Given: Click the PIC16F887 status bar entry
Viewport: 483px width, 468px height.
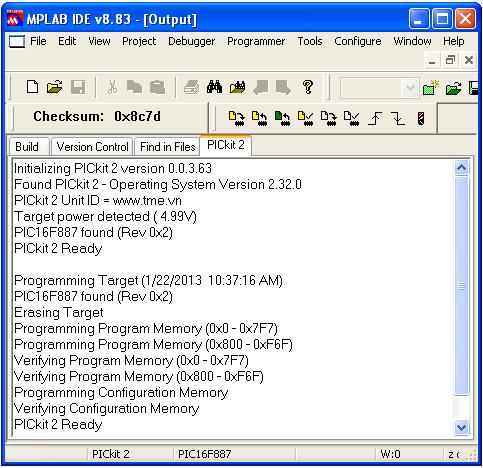Looking at the screenshot, I should tap(204, 454).
